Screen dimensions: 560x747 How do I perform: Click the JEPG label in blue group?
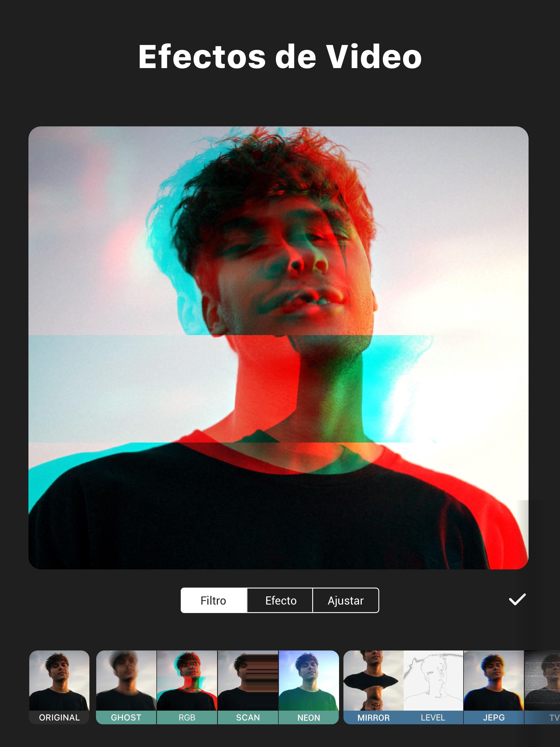[494, 718]
